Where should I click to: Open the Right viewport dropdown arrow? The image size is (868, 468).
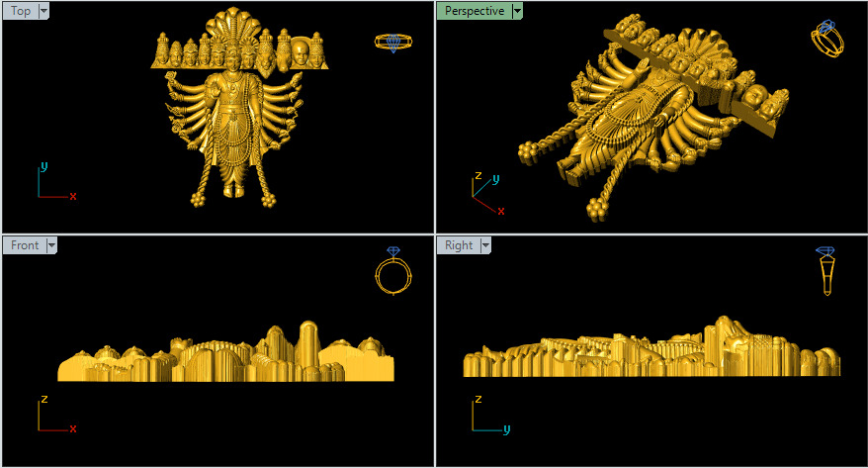pos(485,245)
